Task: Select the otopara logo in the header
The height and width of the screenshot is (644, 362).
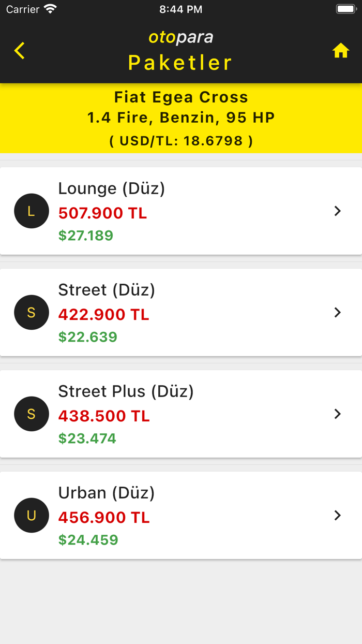Action: tap(180, 37)
